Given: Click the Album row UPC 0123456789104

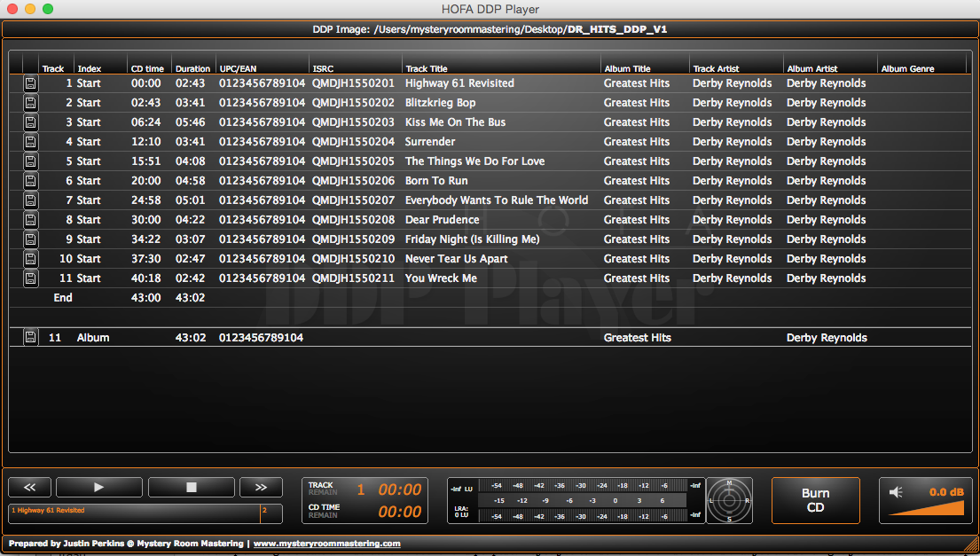Looking at the screenshot, I should click(262, 337).
